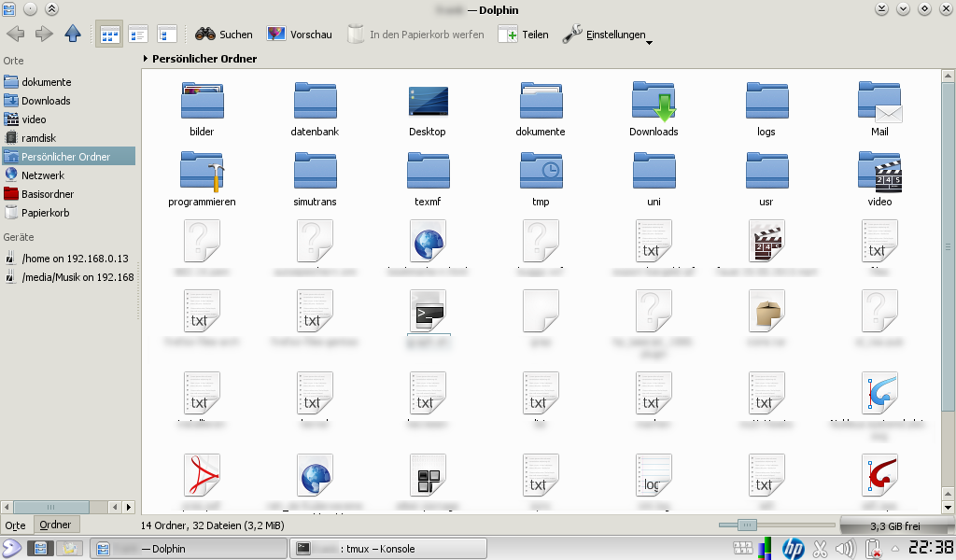
Task: Select the Downloads folder with the green arrow
Action: pos(654,108)
